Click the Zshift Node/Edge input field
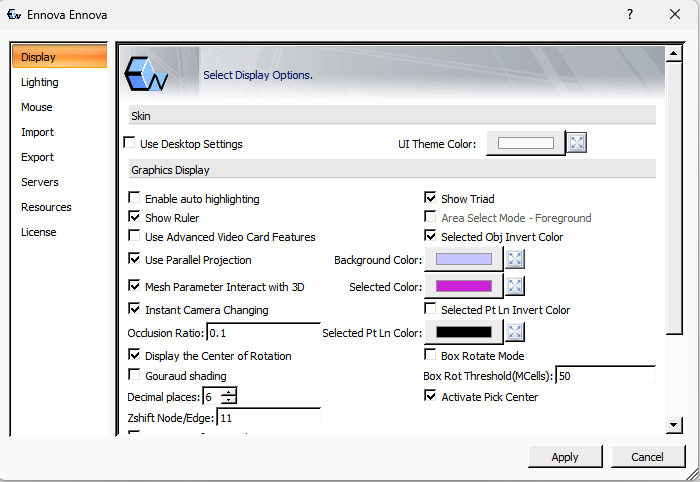The image size is (700, 482). tap(269, 418)
